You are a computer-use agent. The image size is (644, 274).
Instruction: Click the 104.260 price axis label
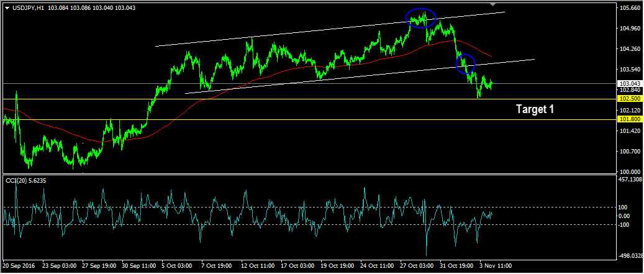(x=630, y=49)
